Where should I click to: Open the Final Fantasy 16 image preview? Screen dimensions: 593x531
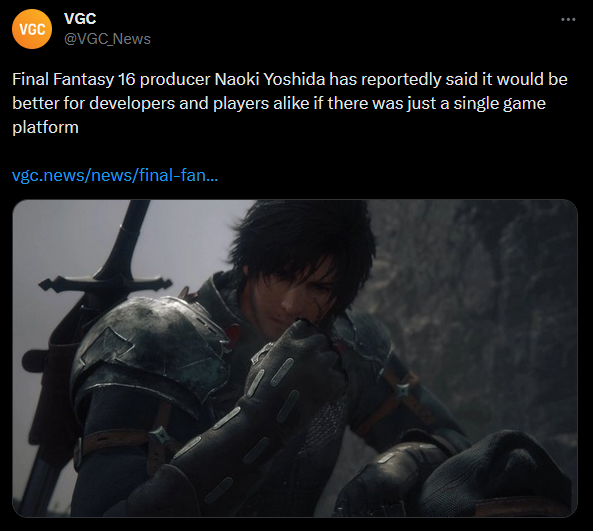[x=295, y=358]
